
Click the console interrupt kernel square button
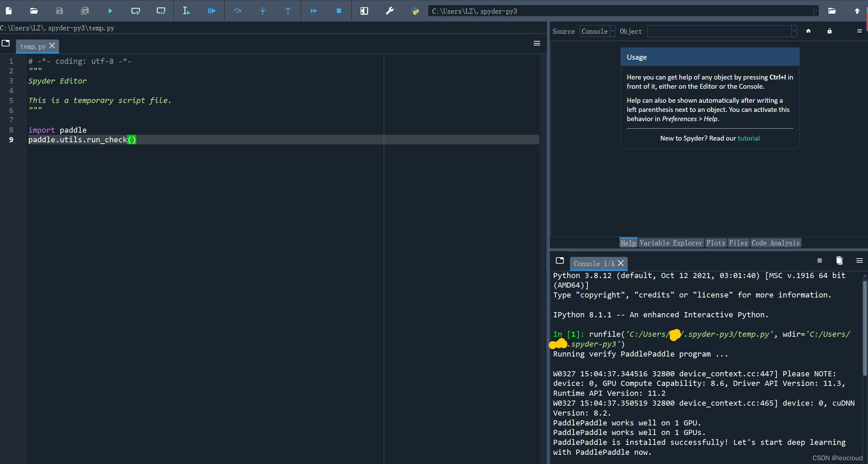tap(820, 261)
